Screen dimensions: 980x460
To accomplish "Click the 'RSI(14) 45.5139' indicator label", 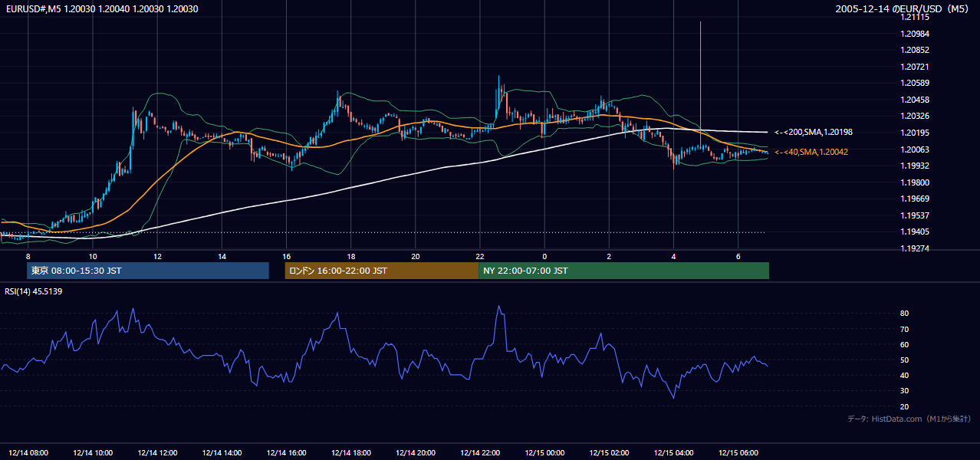I will (x=34, y=291).
